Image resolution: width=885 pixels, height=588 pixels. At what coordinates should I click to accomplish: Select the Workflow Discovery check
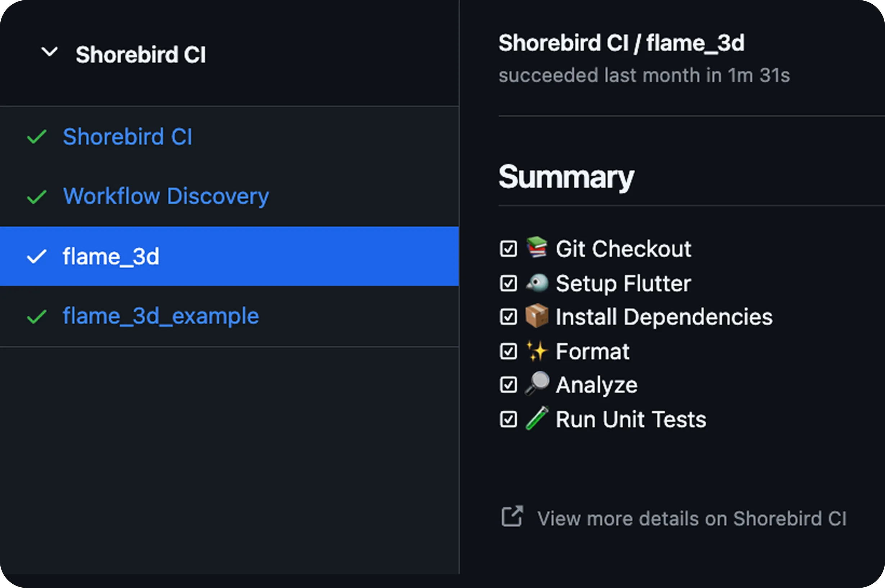pyautogui.click(x=166, y=196)
